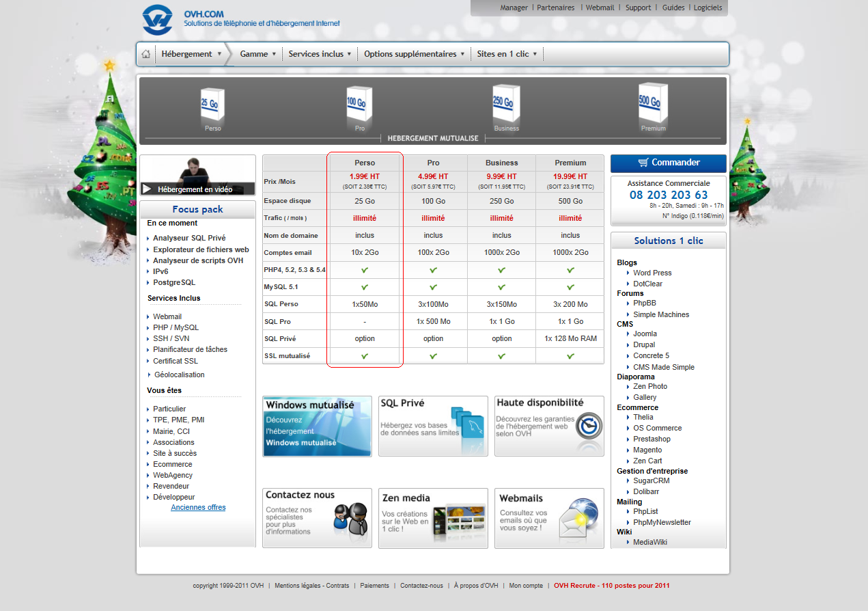Open PhpList under Mailing

645,512
